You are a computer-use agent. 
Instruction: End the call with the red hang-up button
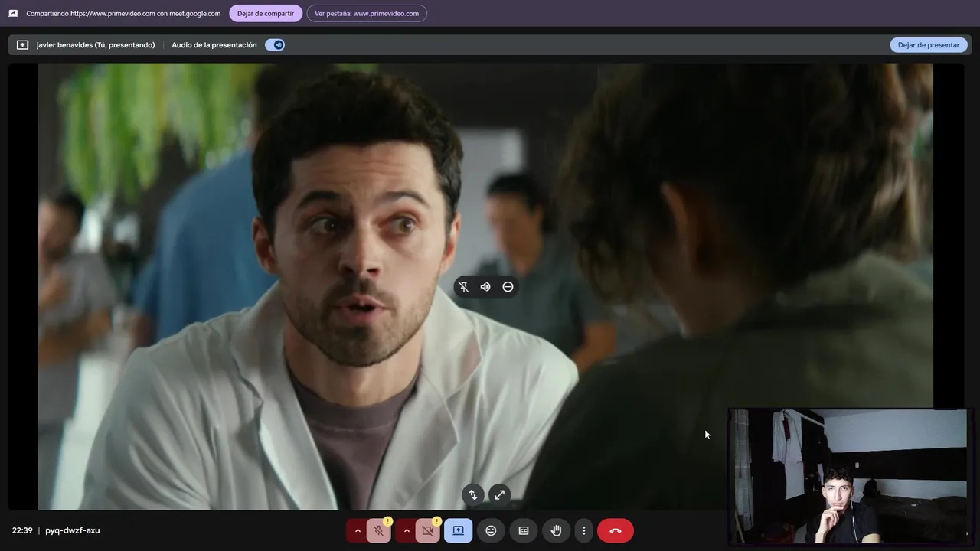pyautogui.click(x=616, y=530)
